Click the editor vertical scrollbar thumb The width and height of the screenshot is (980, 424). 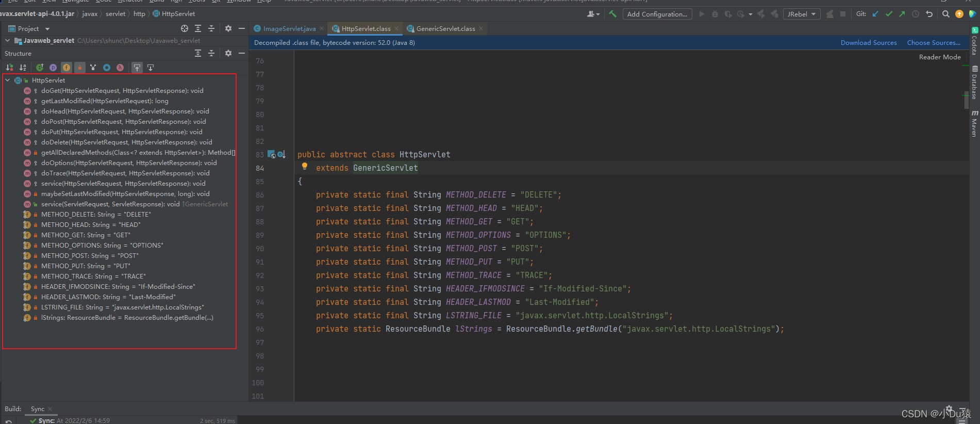966,101
